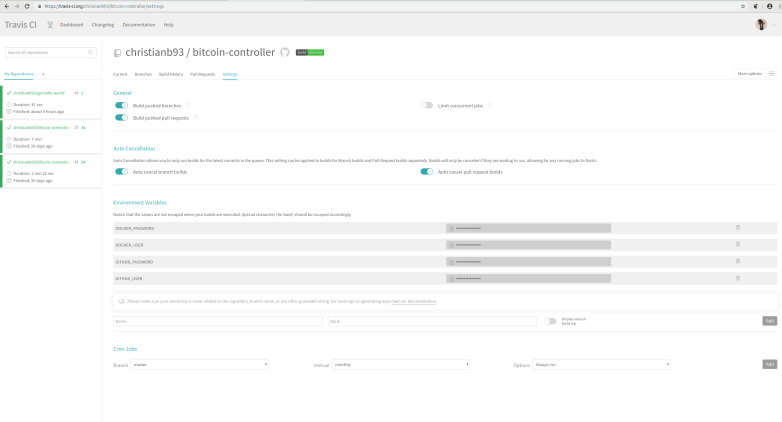Add the cron job with Add button

770,365
